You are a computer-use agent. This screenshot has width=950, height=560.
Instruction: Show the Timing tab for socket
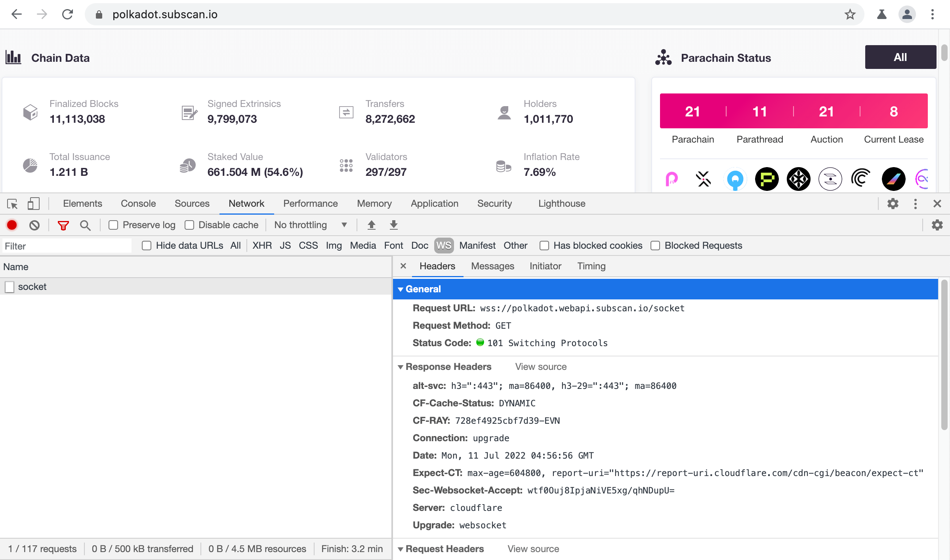[591, 266]
